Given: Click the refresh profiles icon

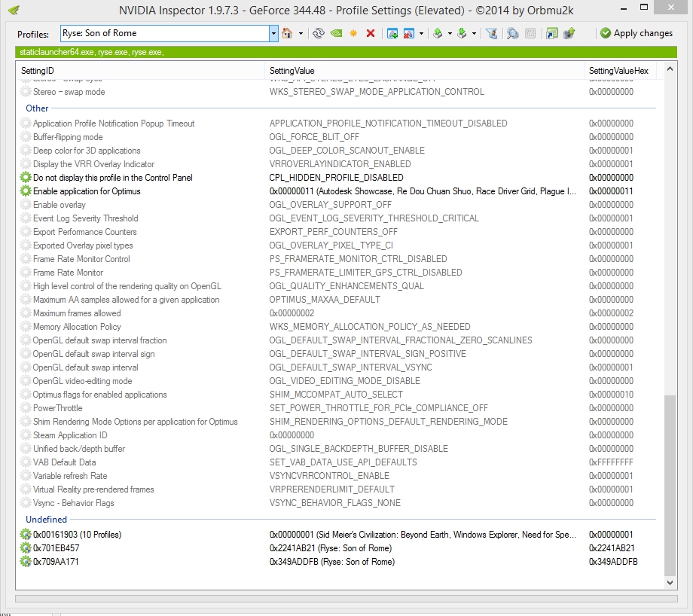Looking at the screenshot, I should pyautogui.click(x=318, y=33).
